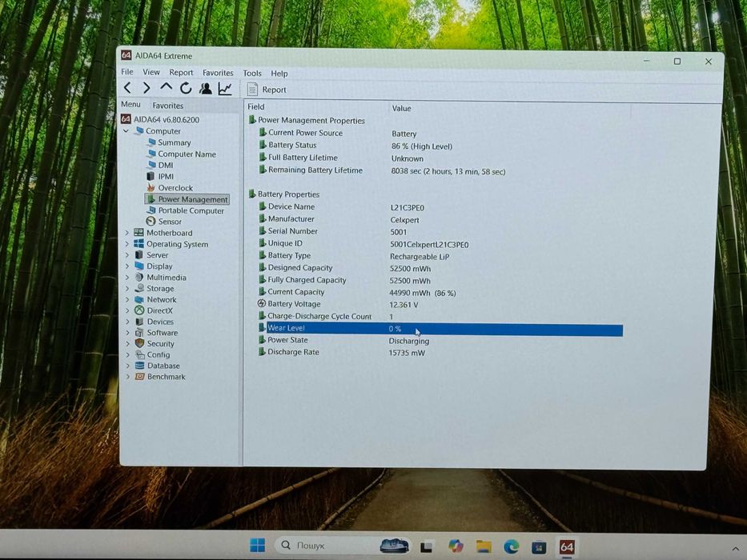
Task: Expand the Software node
Action: click(127, 333)
